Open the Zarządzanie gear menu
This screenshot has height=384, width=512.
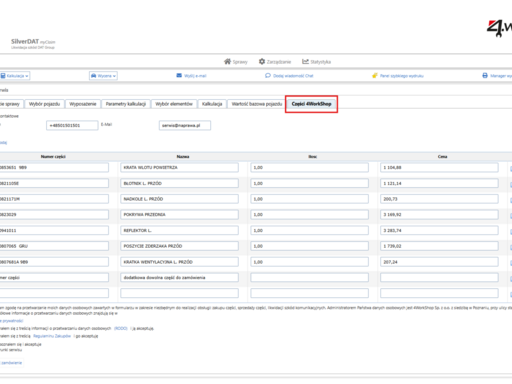pyautogui.click(x=275, y=62)
